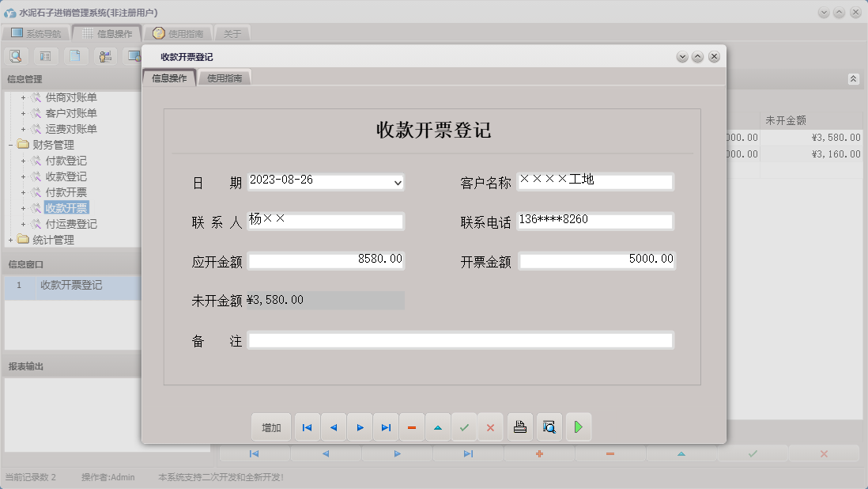Delete the record using the red minus icon

click(412, 426)
